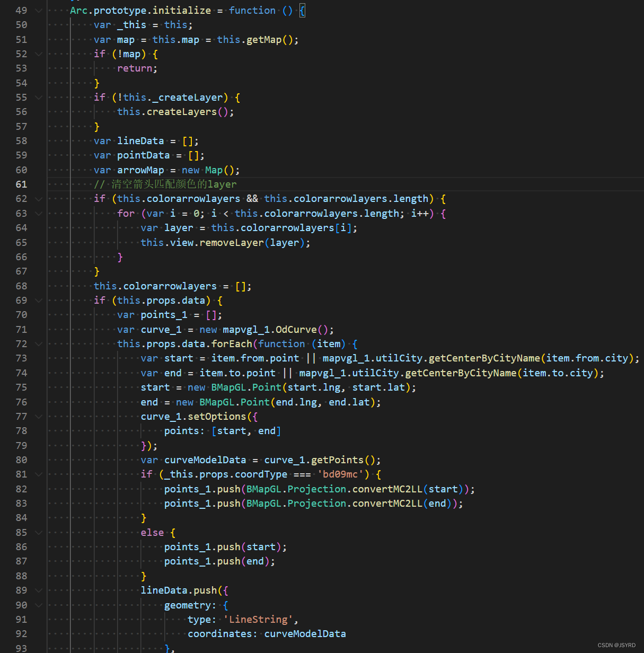Collapse props.data if block at line 69
Image resolution: width=644 pixels, height=653 pixels.
[x=38, y=301]
